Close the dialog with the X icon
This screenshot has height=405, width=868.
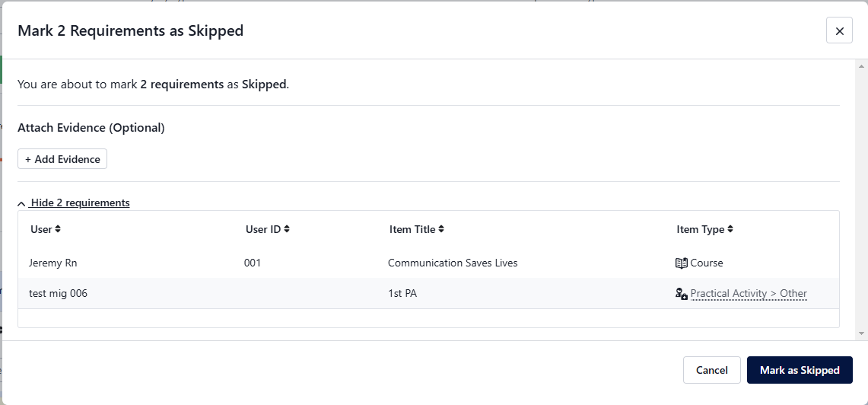point(839,30)
